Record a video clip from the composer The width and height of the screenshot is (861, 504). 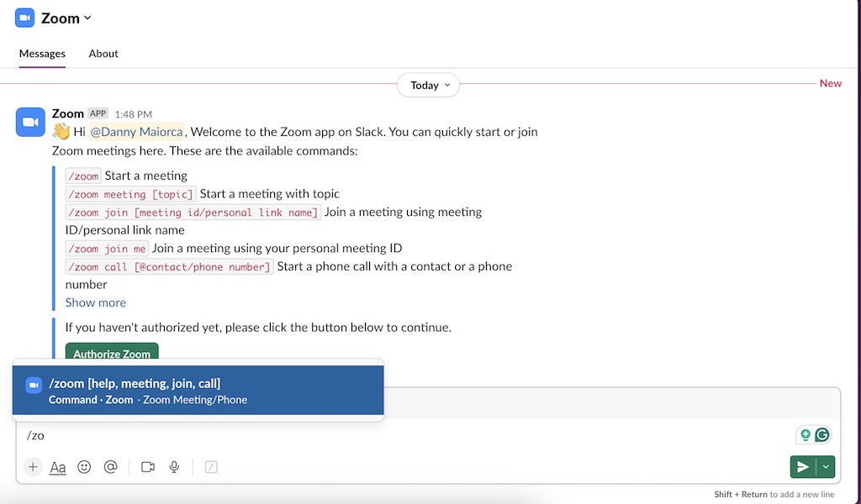coord(148,466)
